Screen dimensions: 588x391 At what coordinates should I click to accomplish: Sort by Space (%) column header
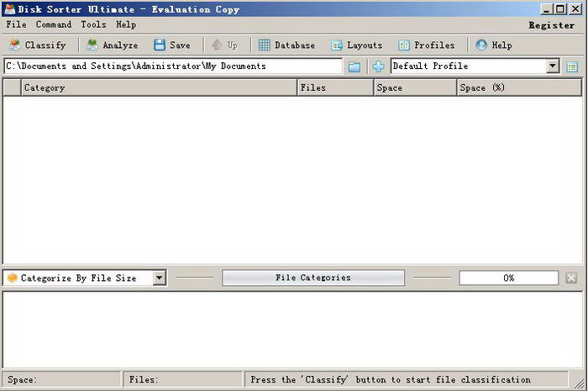point(519,87)
